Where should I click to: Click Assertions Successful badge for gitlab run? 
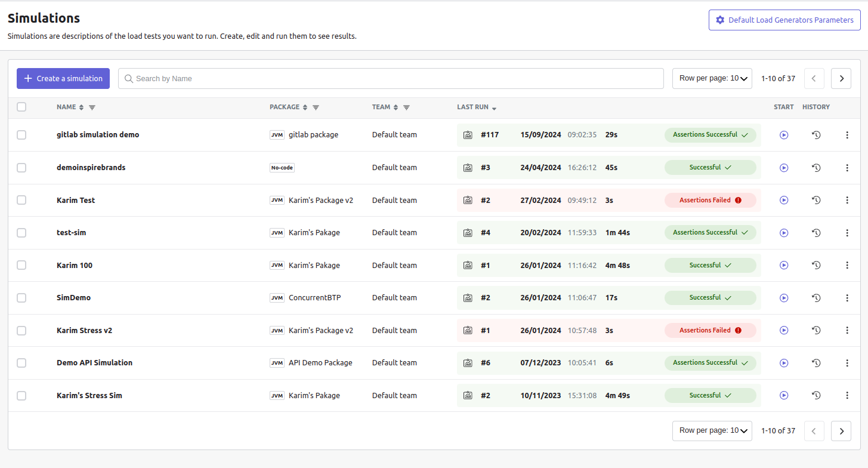(x=711, y=135)
